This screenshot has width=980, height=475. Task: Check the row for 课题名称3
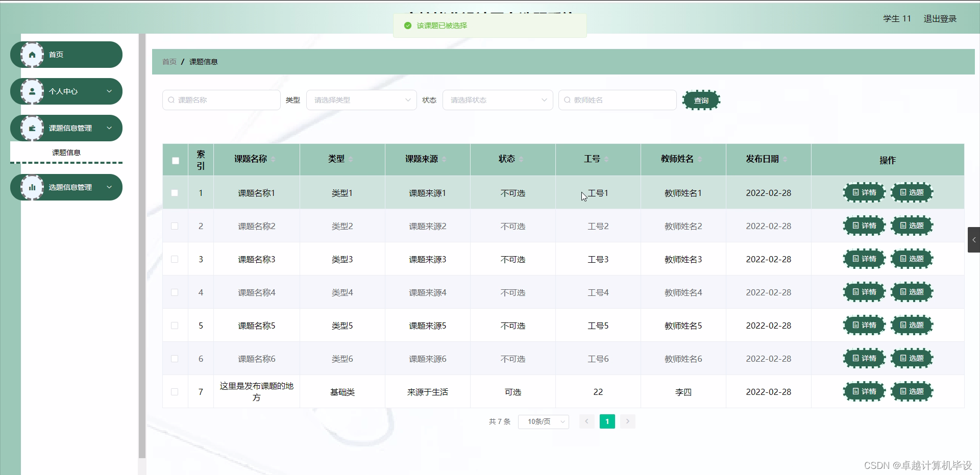click(x=175, y=259)
